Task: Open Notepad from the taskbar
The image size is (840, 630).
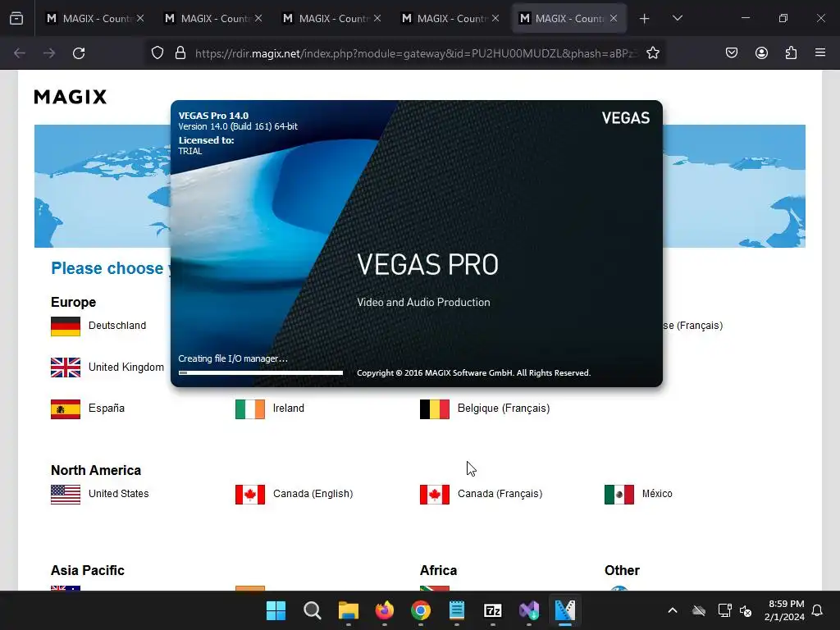Action: click(456, 610)
